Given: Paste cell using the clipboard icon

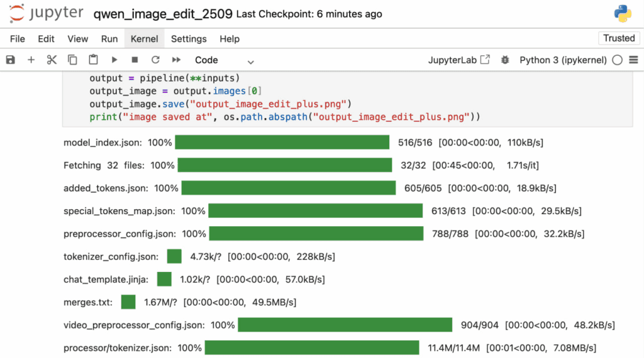Looking at the screenshot, I should pyautogui.click(x=93, y=60).
